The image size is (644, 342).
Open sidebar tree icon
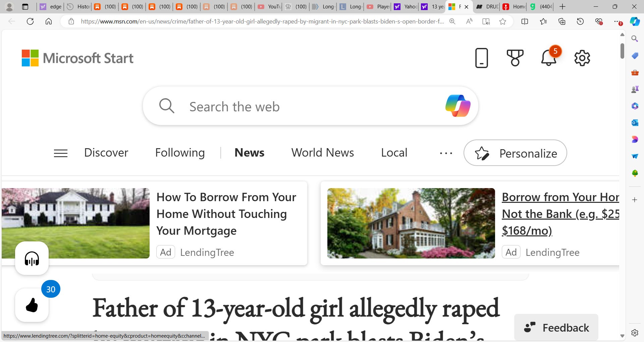coord(635,173)
